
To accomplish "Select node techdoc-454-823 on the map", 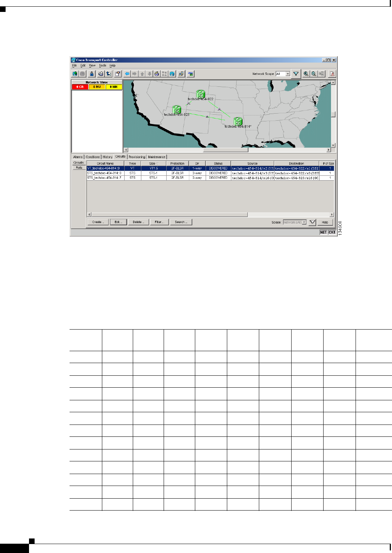I will (177, 109).
